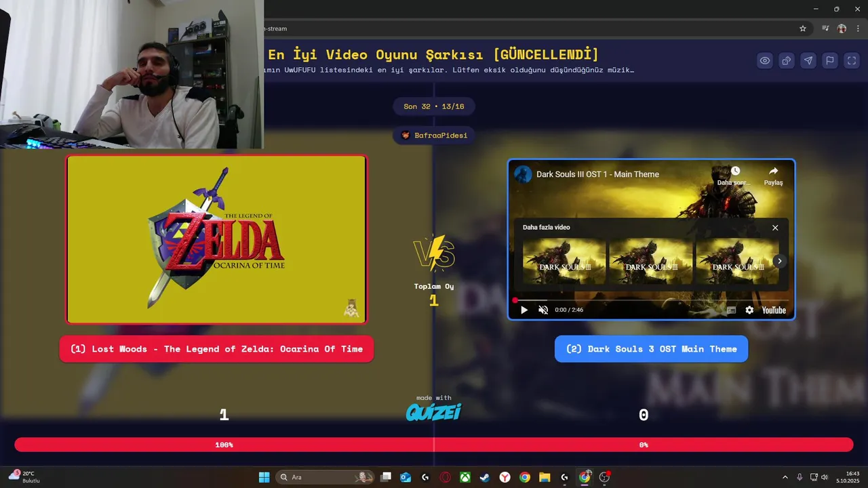868x488 pixels.
Task: Play the Dark Souls III YouTube video
Action: point(524,310)
